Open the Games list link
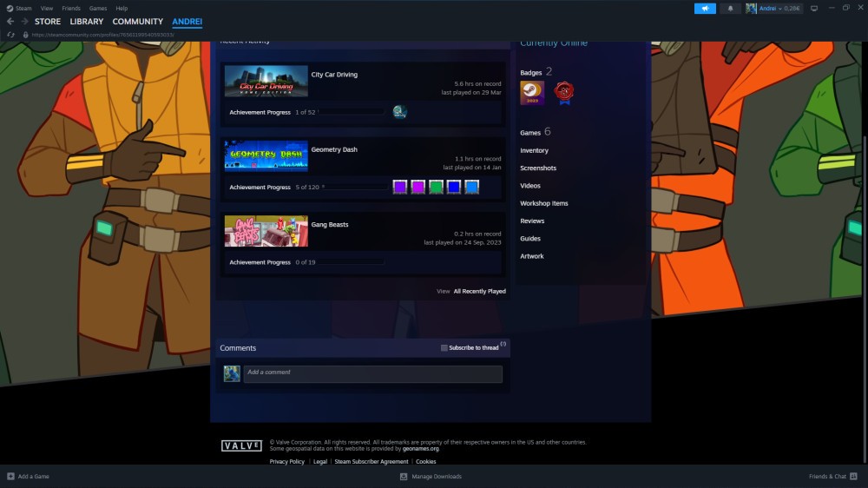The image size is (868, 488). [x=530, y=132]
